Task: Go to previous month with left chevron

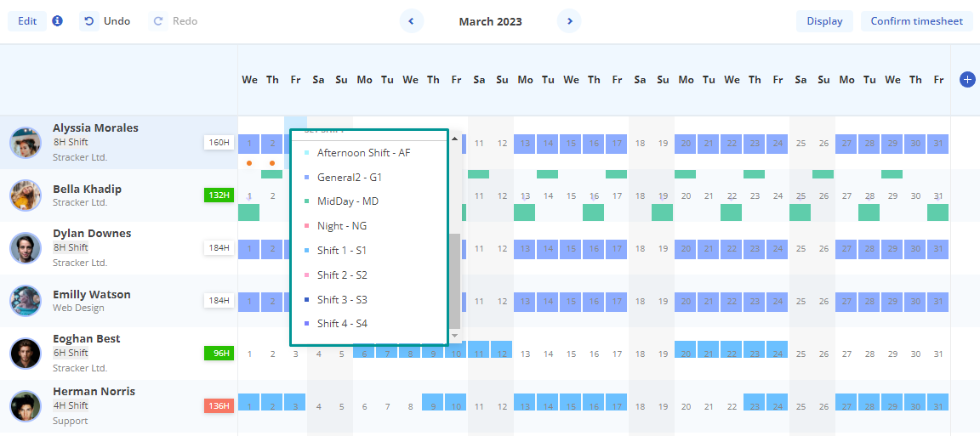Action: pyautogui.click(x=412, y=21)
